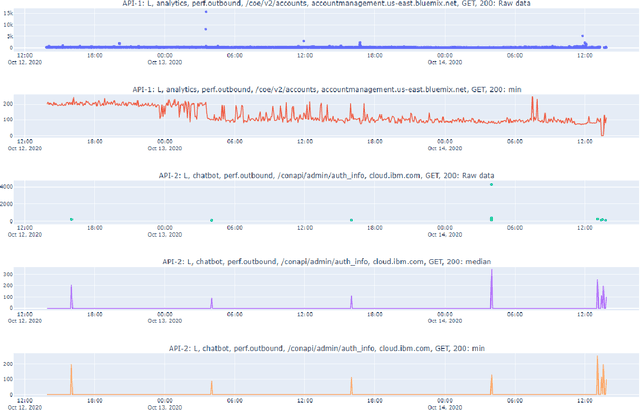The image size is (640, 410).
Task: Click the 200 y-axis label of API-1 min chart
Action: click(35, 103)
